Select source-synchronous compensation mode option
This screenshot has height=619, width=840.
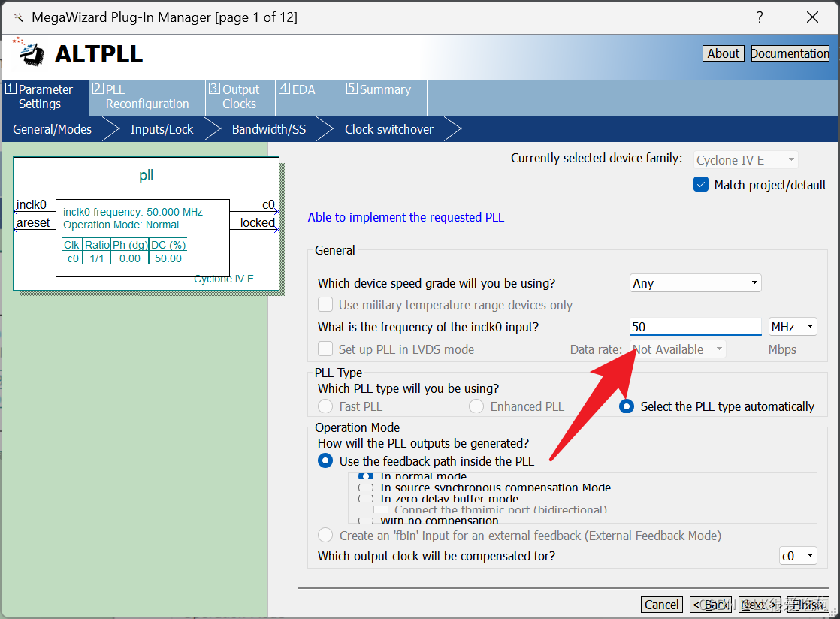[x=366, y=488]
